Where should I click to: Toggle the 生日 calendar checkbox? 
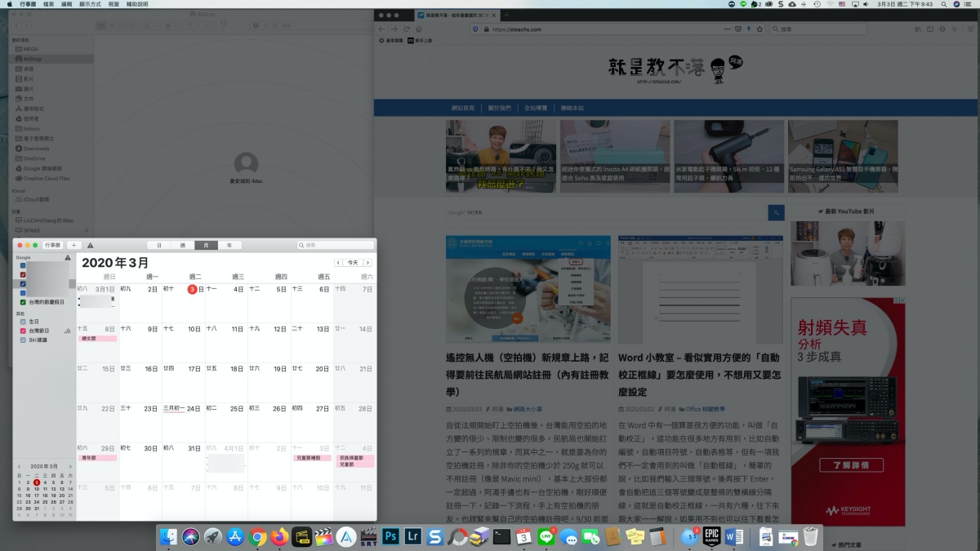click(23, 322)
